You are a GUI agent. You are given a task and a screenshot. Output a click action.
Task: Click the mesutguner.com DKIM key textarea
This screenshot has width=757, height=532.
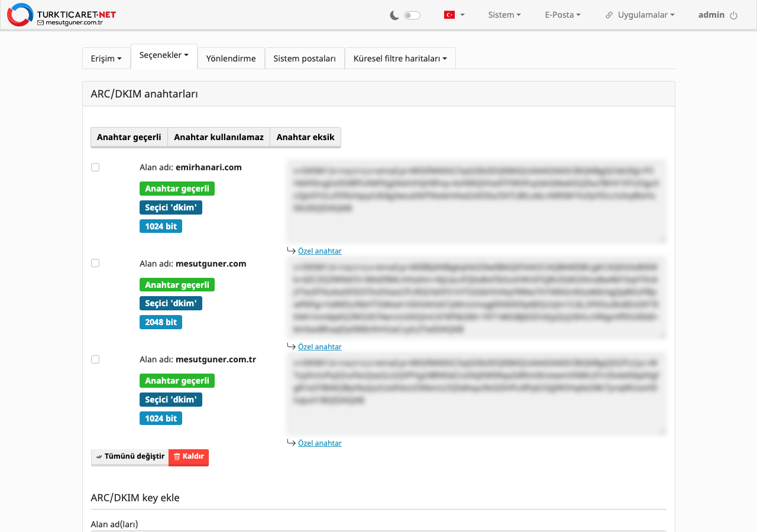[x=476, y=297]
